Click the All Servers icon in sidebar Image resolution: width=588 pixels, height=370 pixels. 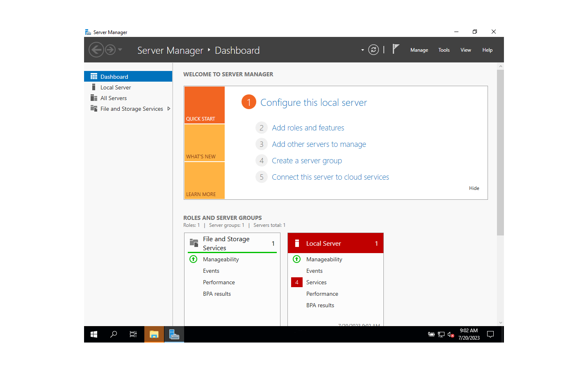click(x=94, y=98)
